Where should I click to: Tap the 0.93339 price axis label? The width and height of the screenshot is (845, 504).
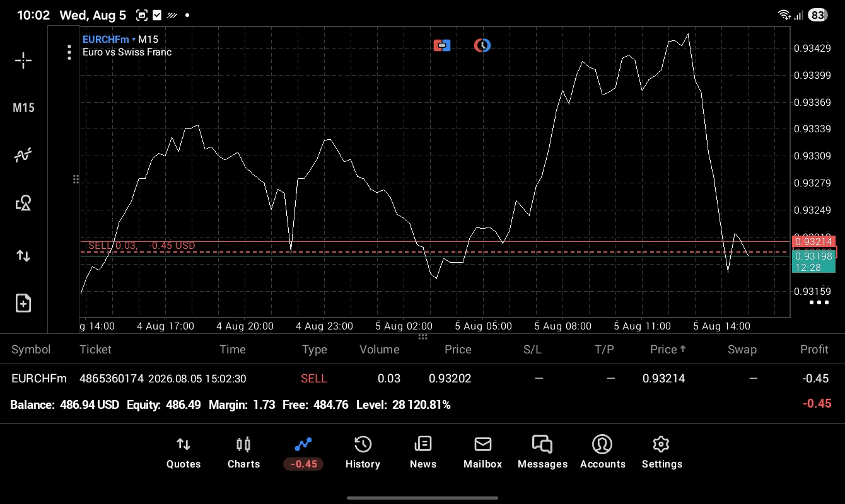(x=812, y=129)
